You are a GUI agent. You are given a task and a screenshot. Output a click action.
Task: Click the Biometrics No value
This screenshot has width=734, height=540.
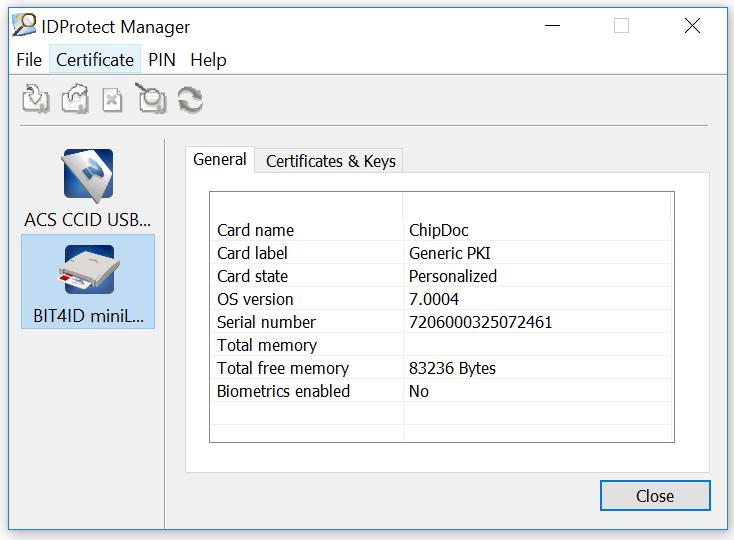(418, 391)
